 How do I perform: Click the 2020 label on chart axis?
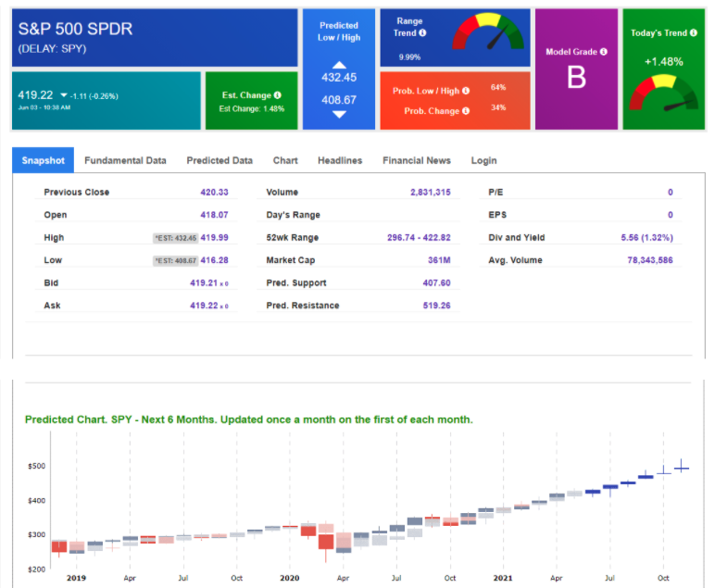pos(290,578)
